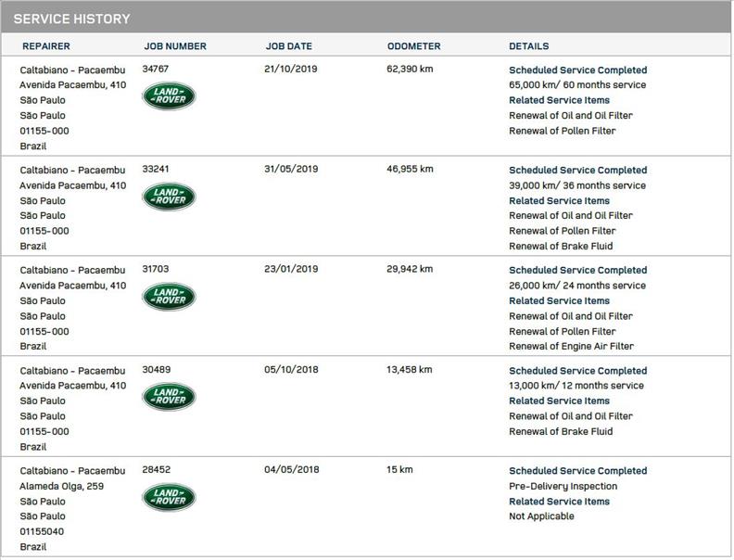Screen dimensions: 734x560
Task: Select job date 21/10/2019
Action: coord(291,70)
